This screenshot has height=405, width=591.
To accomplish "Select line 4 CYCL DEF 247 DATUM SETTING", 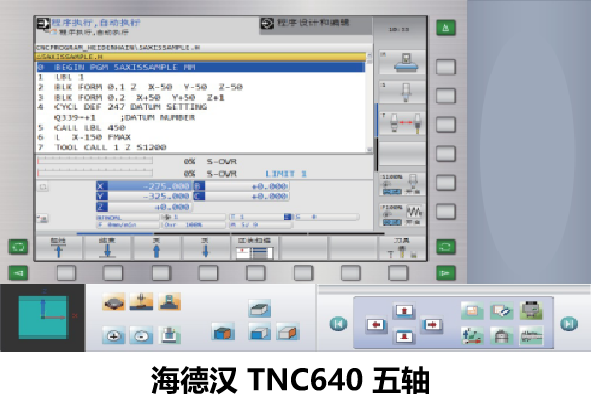I will pyautogui.click(x=201, y=107).
